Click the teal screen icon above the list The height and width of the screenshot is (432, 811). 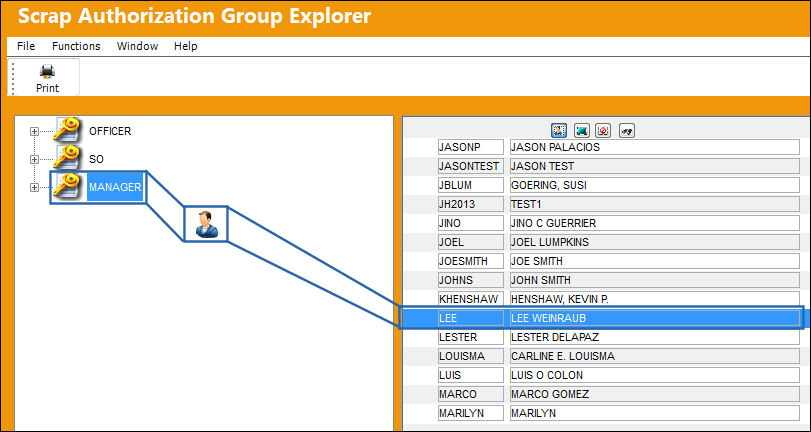tap(581, 130)
